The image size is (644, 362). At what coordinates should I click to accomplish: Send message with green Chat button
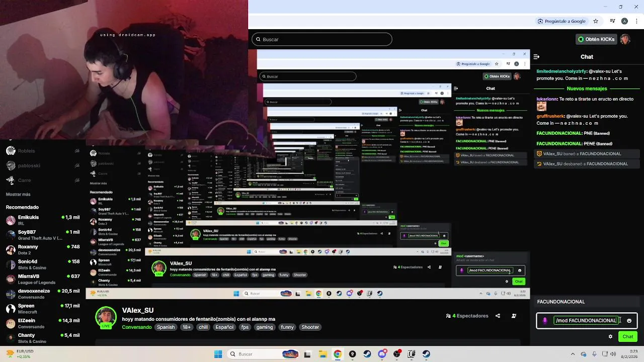(x=627, y=337)
